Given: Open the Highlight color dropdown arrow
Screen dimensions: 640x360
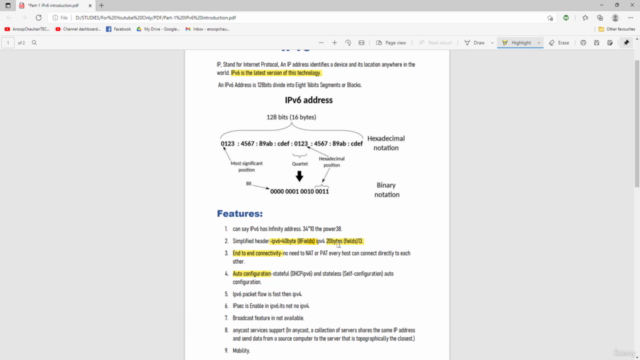Looking at the screenshot, I should point(539,43).
